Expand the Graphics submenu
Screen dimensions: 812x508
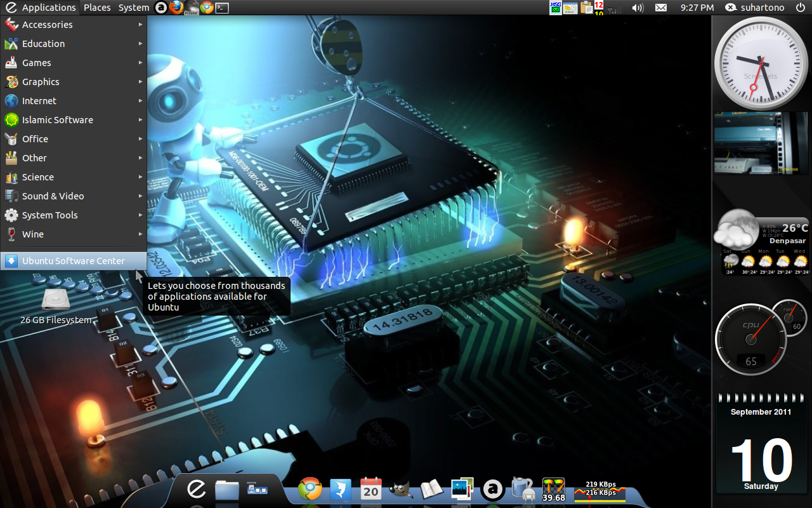pyautogui.click(x=74, y=82)
